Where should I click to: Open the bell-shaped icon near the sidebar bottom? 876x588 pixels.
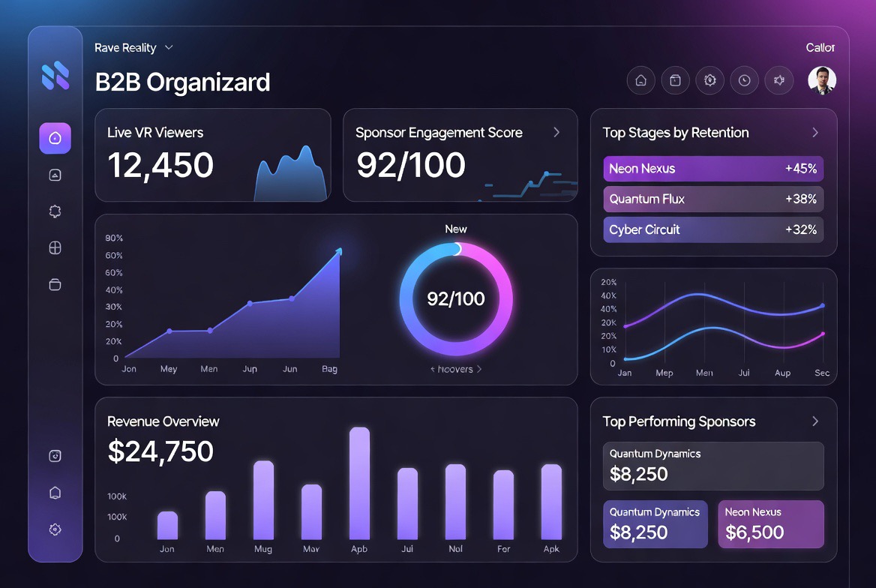[x=55, y=493]
